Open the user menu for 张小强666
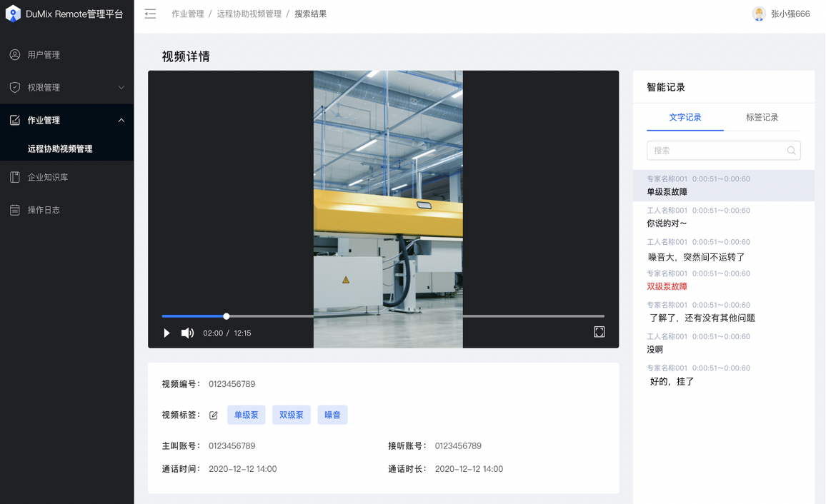Screen dimensions: 826x504 [782, 13]
